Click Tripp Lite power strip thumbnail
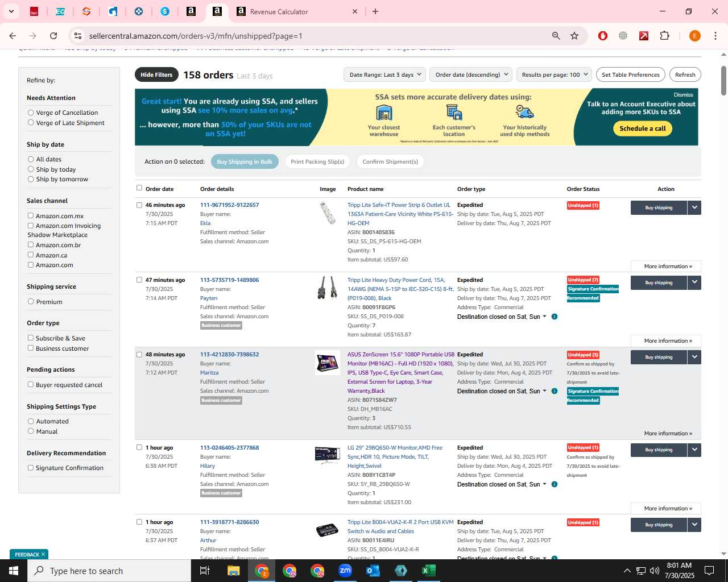Image resolution: width=728 pixels, height=582 pixels. (328, 213)
